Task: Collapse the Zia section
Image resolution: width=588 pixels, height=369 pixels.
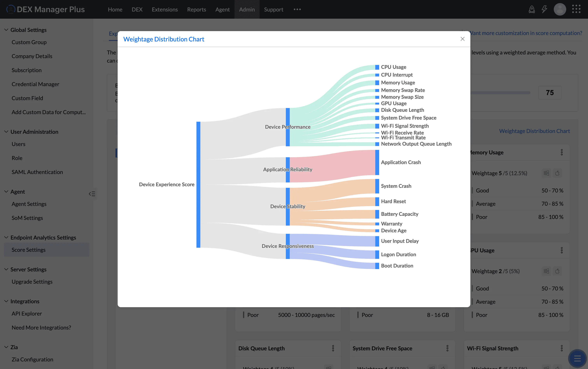Action: click(6, 347)
